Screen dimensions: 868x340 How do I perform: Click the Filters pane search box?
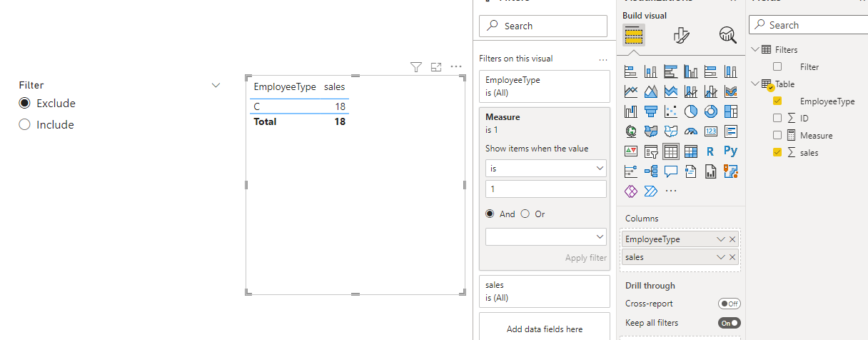[x=543, y=26]
